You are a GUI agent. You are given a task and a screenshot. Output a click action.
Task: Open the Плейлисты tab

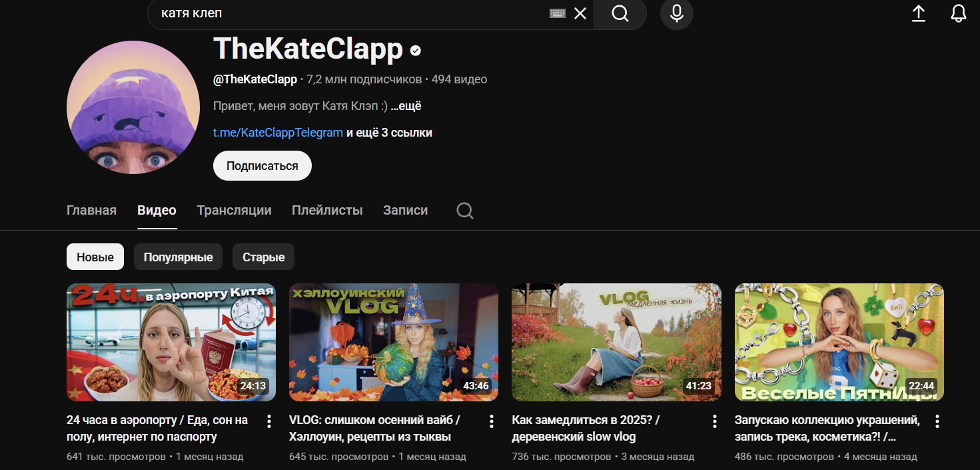click(x=327, y=211)
